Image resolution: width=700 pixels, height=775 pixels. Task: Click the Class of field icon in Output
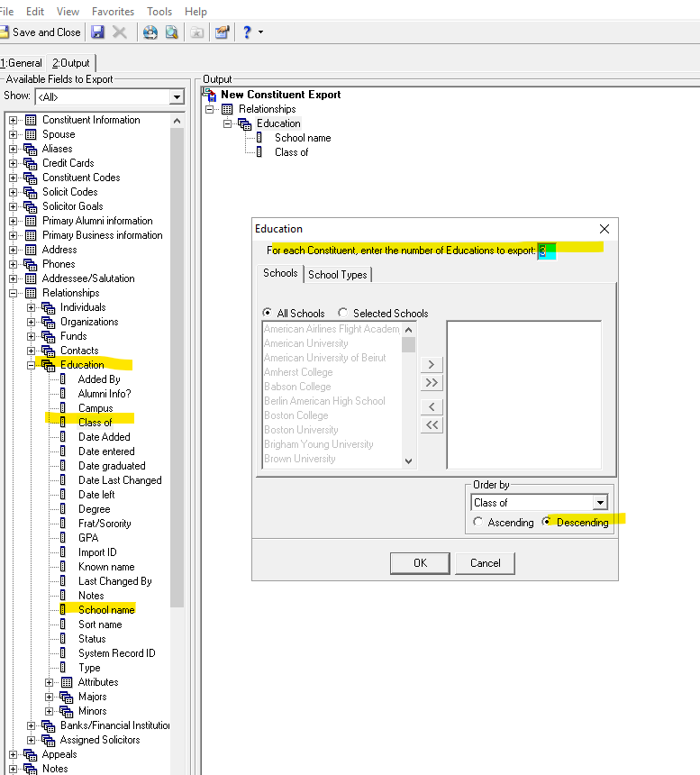pyautogui.click(x=259, y=152)
